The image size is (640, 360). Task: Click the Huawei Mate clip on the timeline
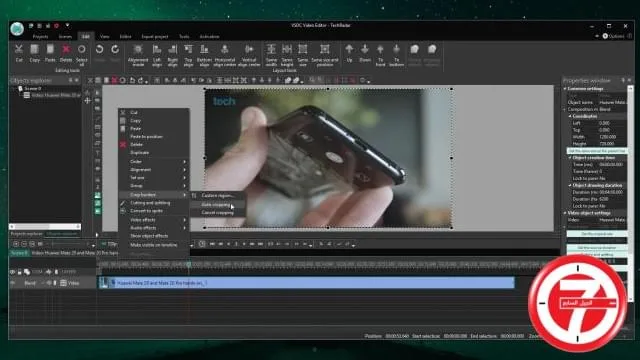[307, 283]
